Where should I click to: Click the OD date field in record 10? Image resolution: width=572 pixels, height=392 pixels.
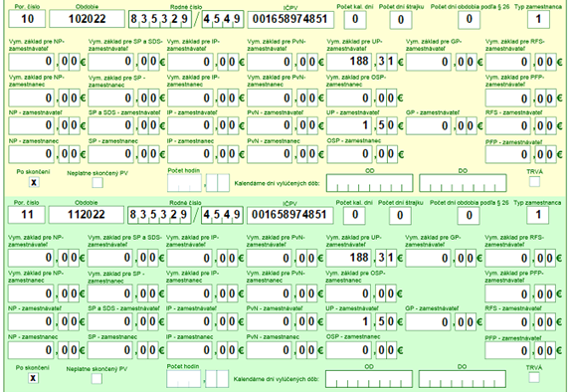[x=369, y=183]
